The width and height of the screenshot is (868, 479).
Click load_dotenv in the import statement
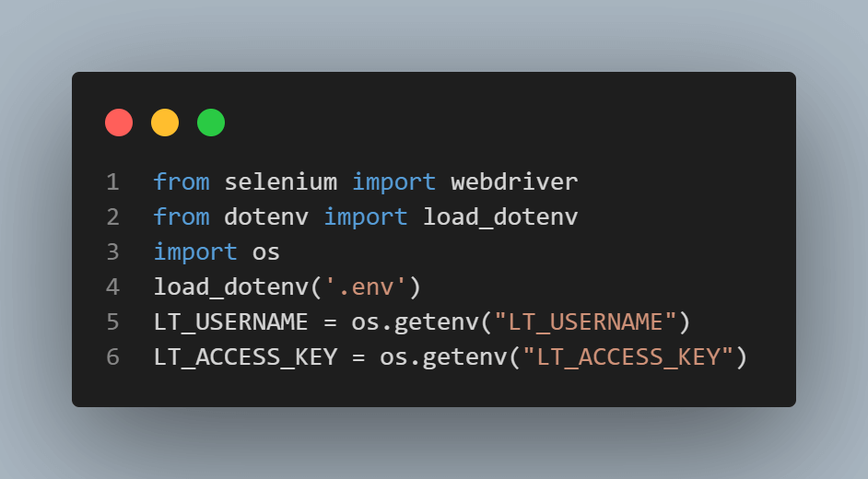[500, 217]
